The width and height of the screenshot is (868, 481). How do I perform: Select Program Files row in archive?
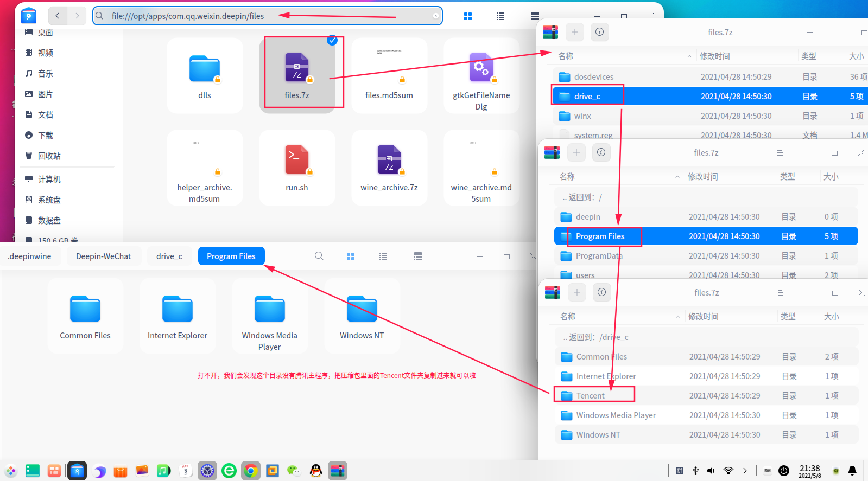pyautogui.click(x=706, y=236)
